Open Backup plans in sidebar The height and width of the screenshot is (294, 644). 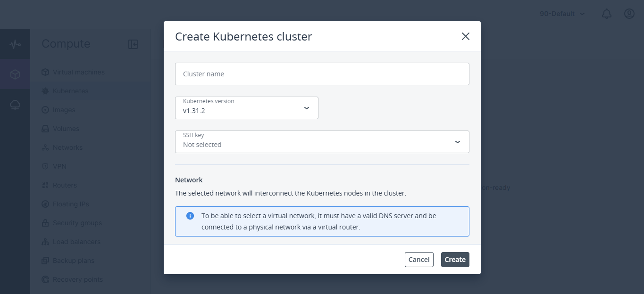point(73,261)
